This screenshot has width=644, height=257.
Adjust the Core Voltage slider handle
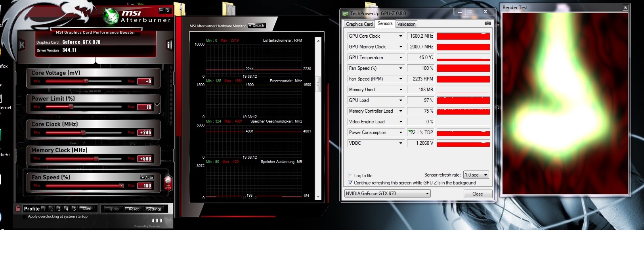click(x=86, y=81)
